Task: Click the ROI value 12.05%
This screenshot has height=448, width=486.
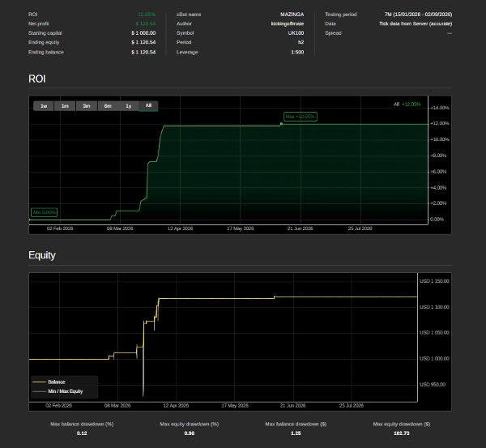Action: pyautogui.click(x=147, y=15)
